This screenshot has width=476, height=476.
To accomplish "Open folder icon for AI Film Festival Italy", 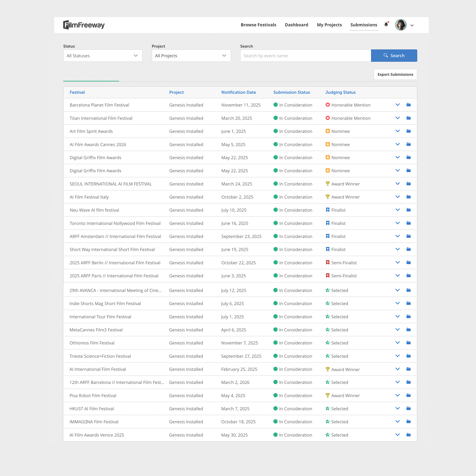I will 409,197.
